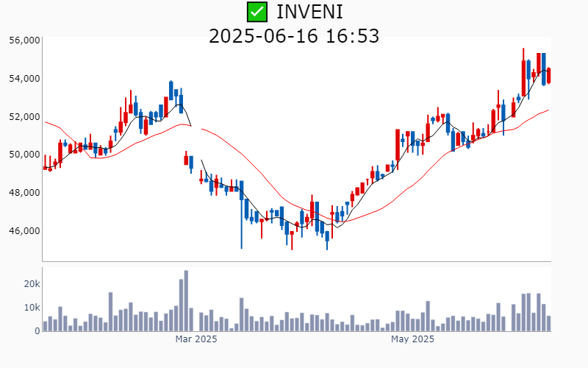Click the 50,000 price axis label
This screenshot has height=368, width=588.
click(x=24, y=155)
